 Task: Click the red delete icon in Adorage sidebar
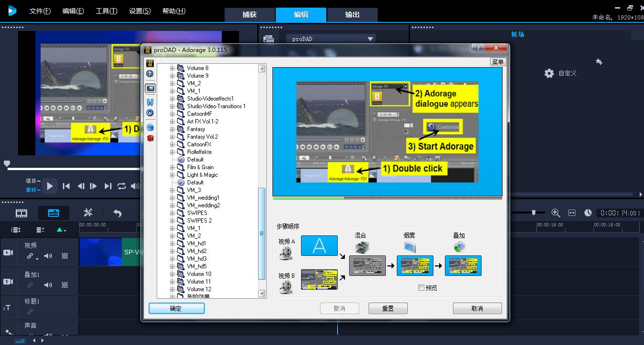tap(150, 138)
